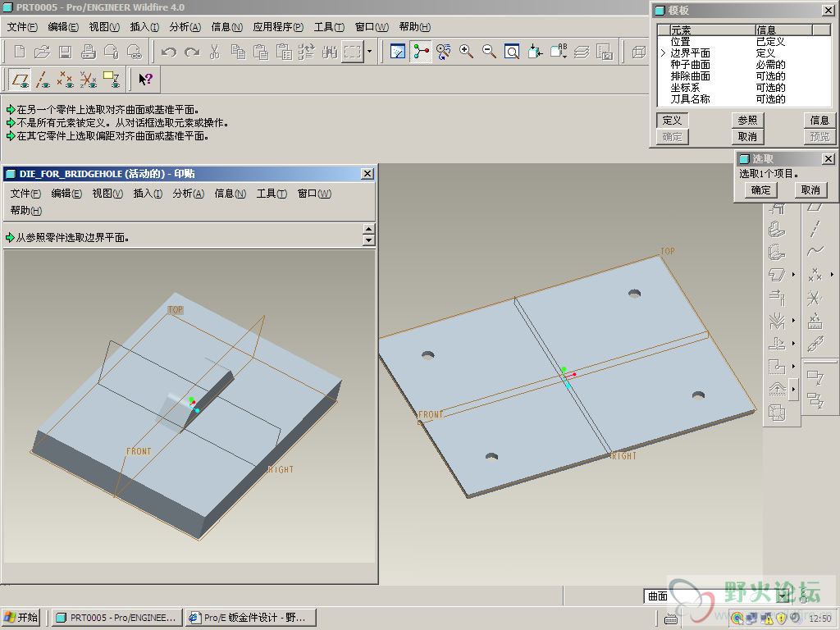
Task: Click 取消 in the 模板 dialog
Action: click(x=747, y=137)
